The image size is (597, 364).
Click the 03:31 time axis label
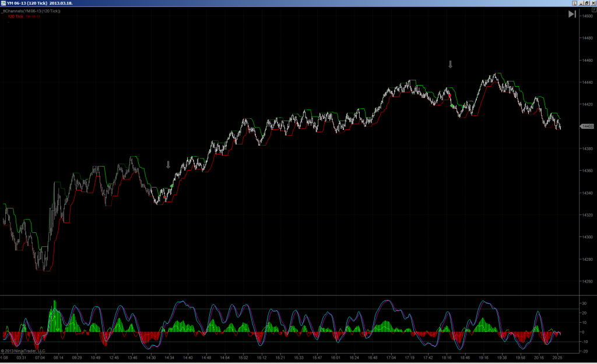point(22,358)
